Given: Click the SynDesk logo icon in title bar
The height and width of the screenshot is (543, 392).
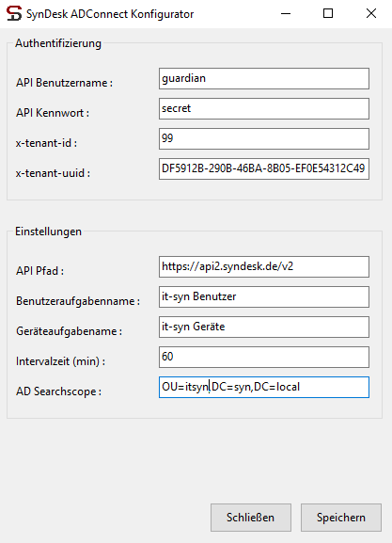Looking at the screenshot, I should (x=14, y=13).
